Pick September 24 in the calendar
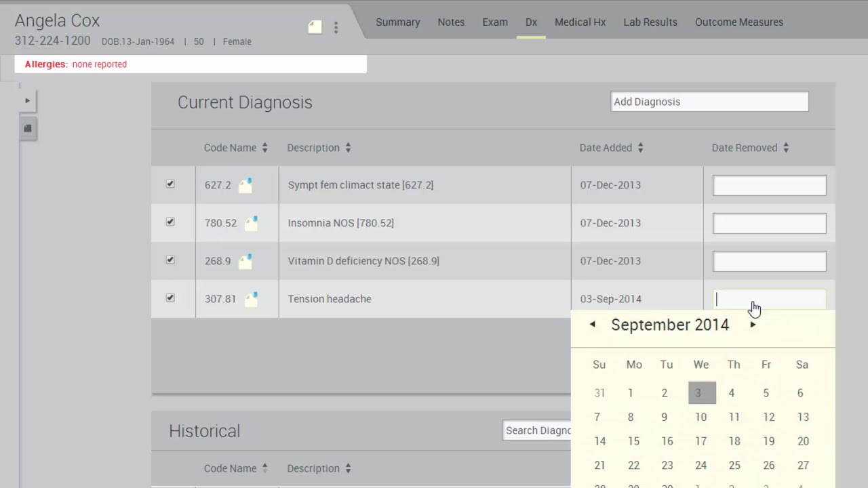Screen dimensions: 868x488 point(701,466)
